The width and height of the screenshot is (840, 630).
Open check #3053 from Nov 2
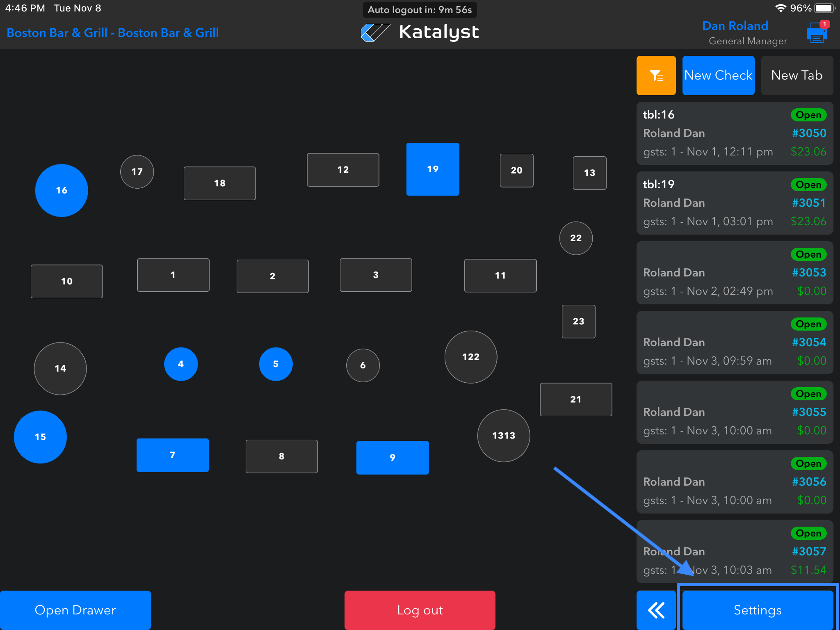click(x=734, y=273)
